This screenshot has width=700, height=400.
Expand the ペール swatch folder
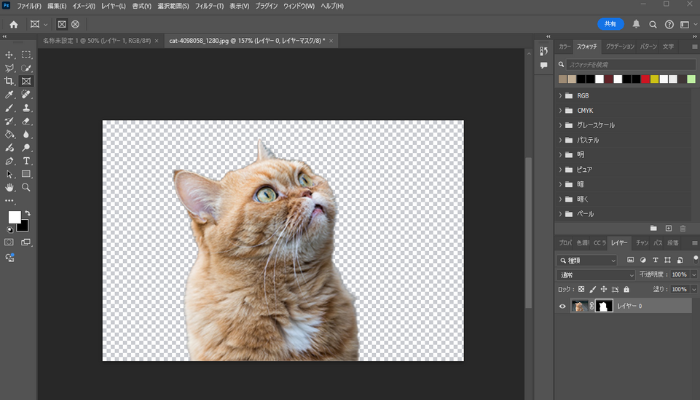(560, 214)
